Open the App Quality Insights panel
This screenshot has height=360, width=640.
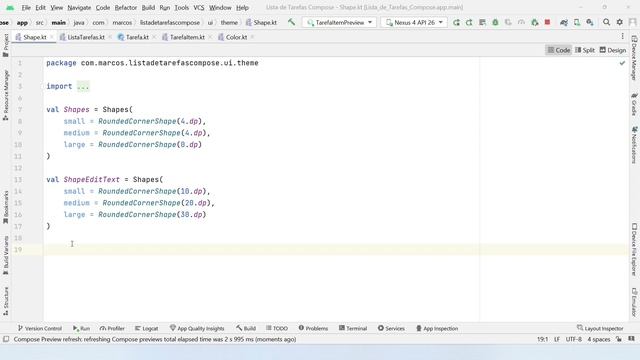coord(197,328)
